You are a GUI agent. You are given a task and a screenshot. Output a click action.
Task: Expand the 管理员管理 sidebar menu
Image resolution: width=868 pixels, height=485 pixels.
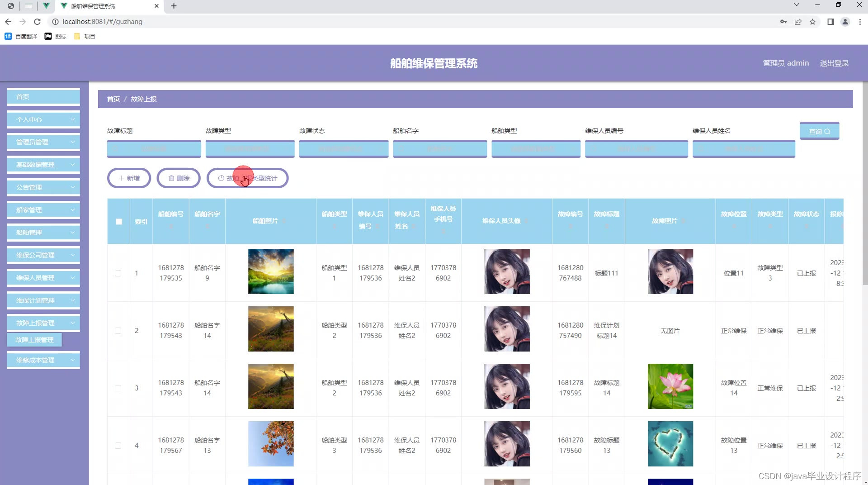coord(43,142)
